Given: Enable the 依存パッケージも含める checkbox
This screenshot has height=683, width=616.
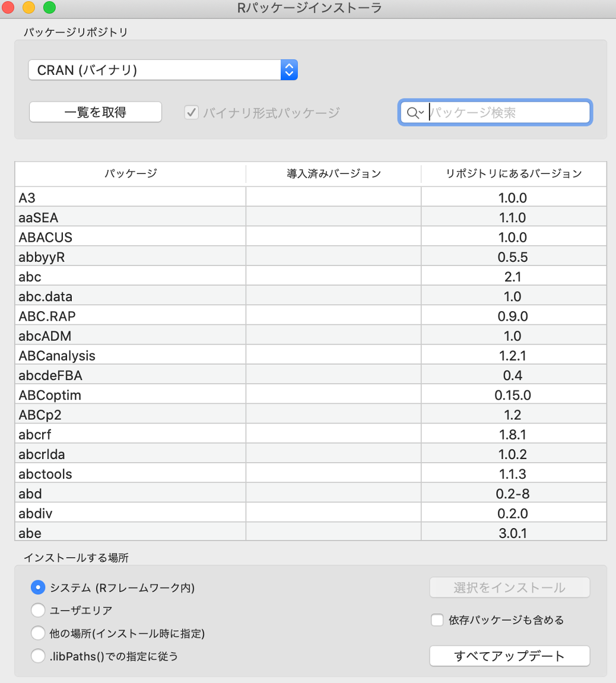Looking at the screenshot, I should (x=437, y=620).
